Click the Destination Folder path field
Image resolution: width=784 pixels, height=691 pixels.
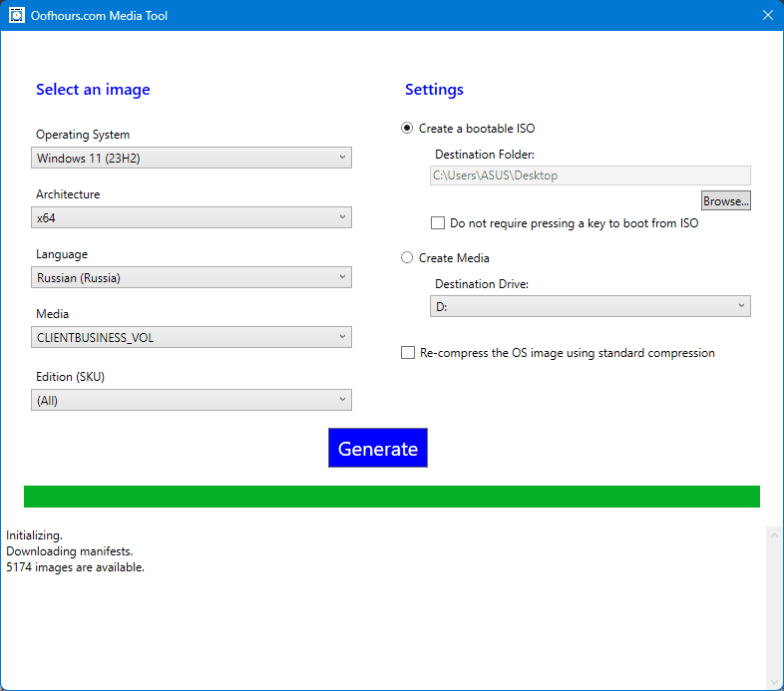(590, 175)
